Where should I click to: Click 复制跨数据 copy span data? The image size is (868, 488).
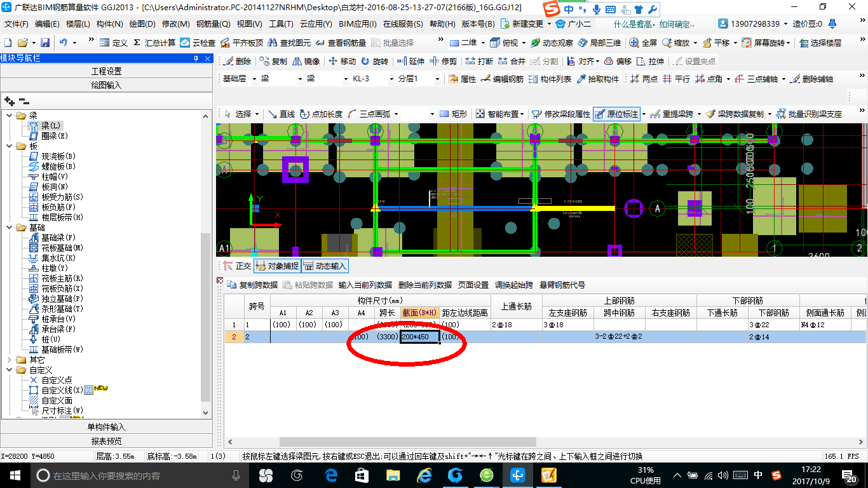tap(253, 285)
